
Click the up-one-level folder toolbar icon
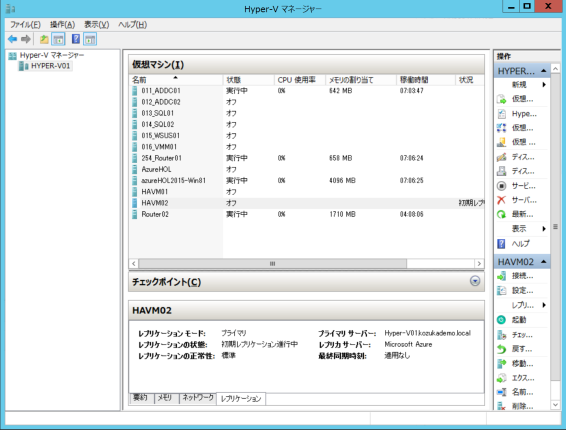coord(44,39)
